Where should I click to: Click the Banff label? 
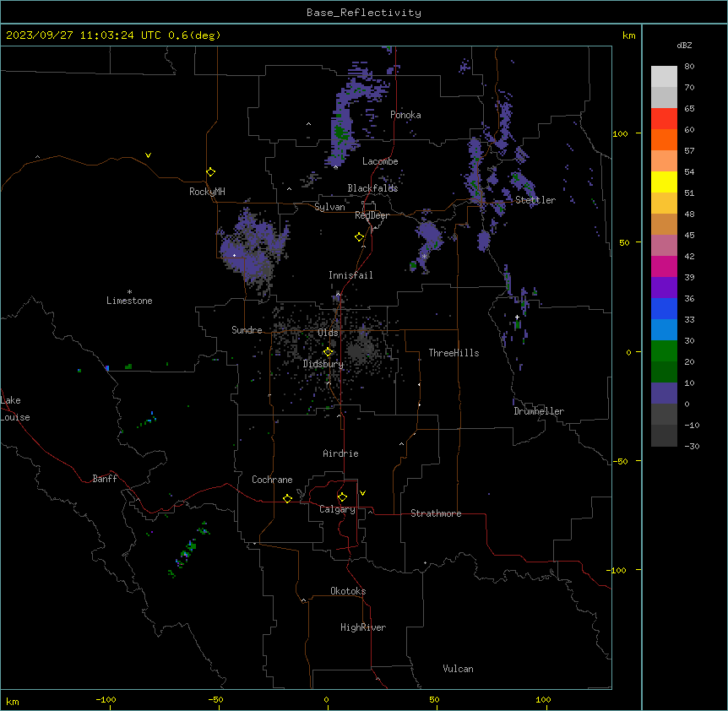[x=105, y=479]
